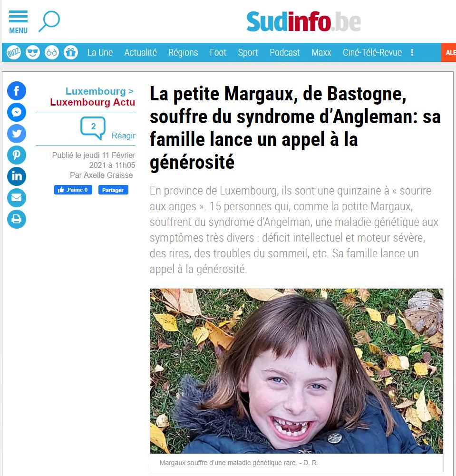Share article on Twitter icon
The height and width of the screenshot is (476, 456).
[x=17, y=134]
